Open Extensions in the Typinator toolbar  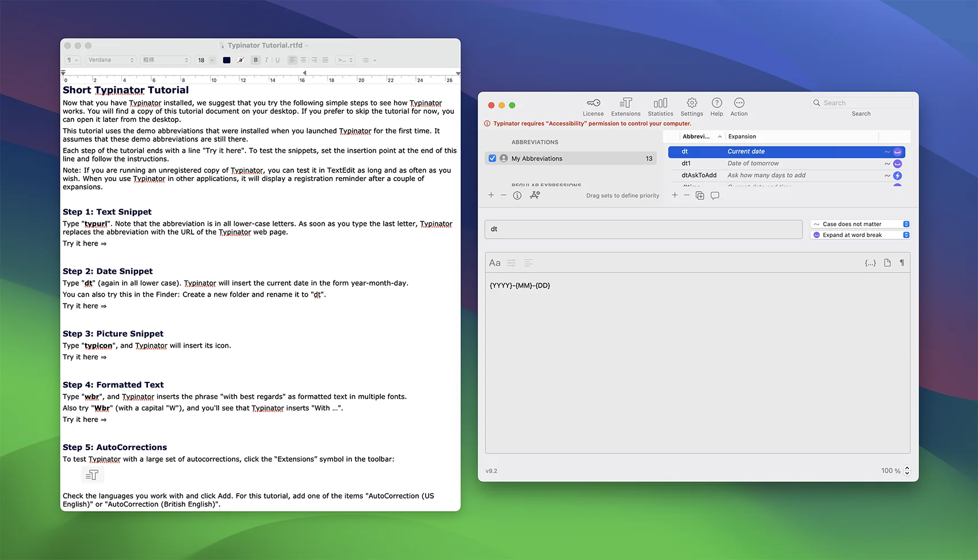[626, 107]
